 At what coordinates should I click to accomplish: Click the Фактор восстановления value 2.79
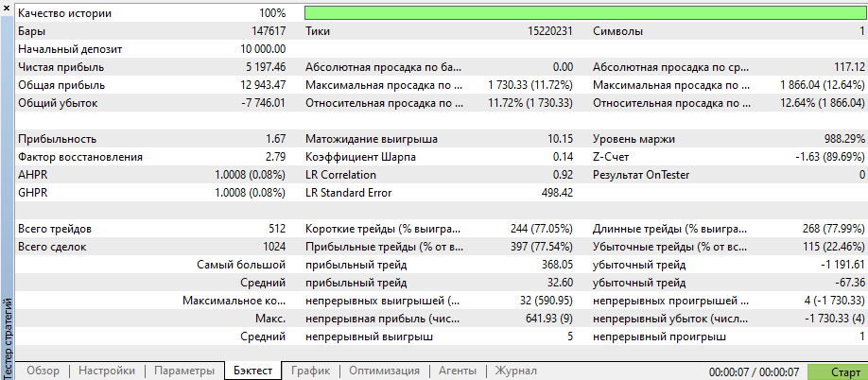point(277,157)
